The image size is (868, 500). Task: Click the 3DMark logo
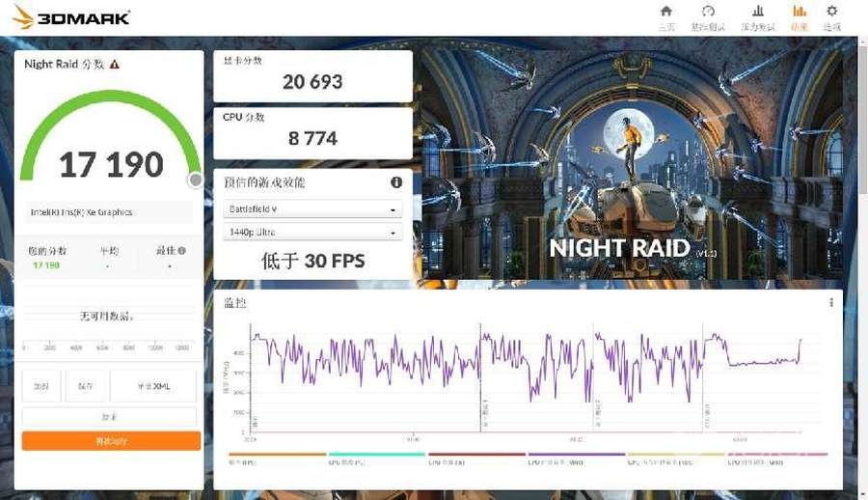[x=70, y=17]
